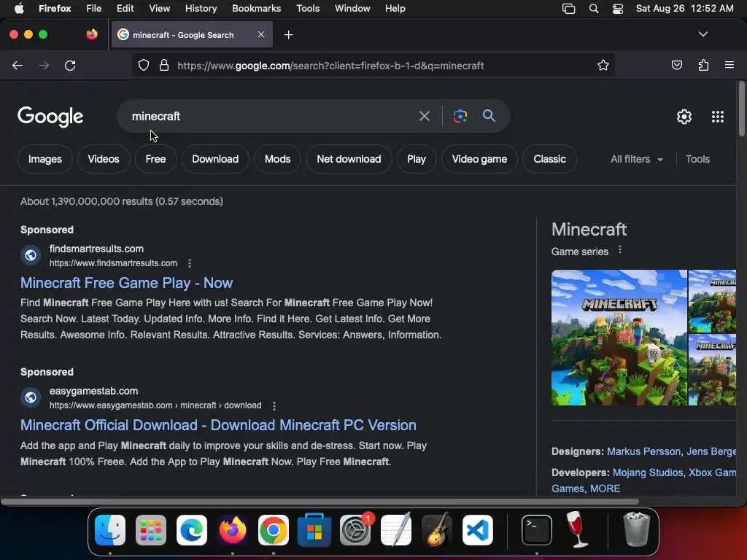View site security padlock info

point(164,65)
